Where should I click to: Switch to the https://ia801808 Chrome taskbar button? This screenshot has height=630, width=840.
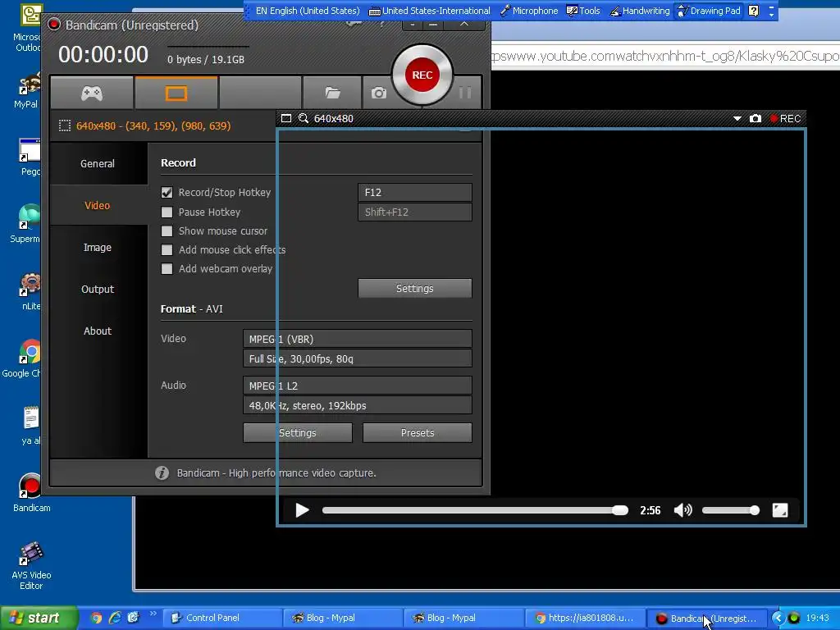(584, 618)
